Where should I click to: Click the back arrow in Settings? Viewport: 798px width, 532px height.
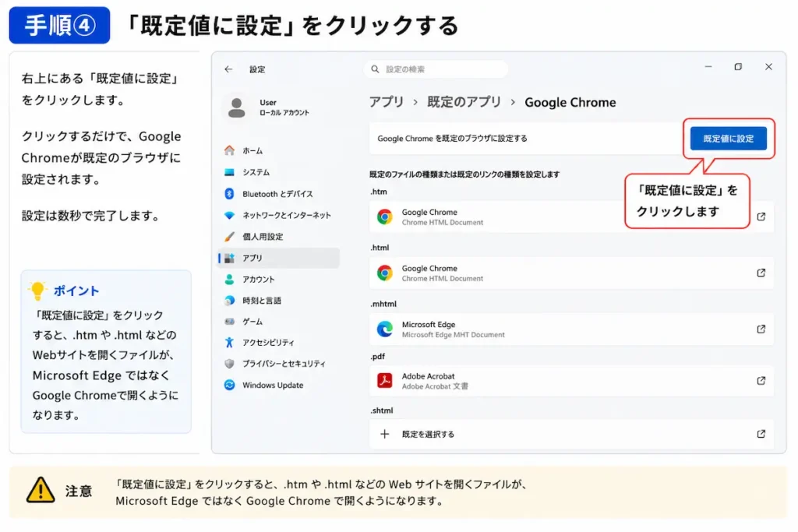pyautogui.click(x=228, y=69)
